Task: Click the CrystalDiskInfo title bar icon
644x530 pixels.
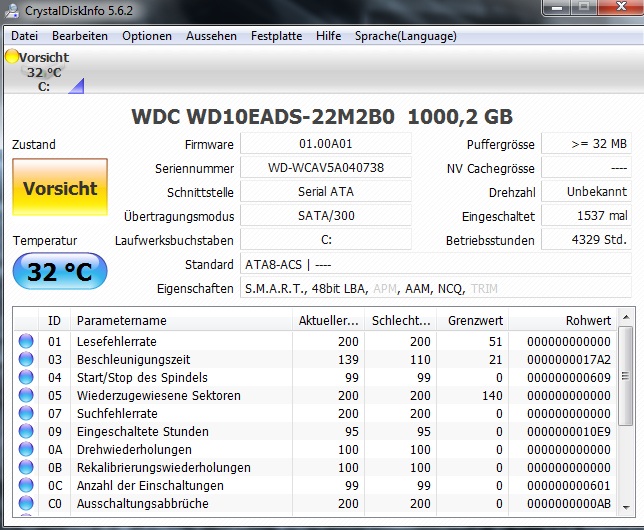Action: (x=12, y=11)
